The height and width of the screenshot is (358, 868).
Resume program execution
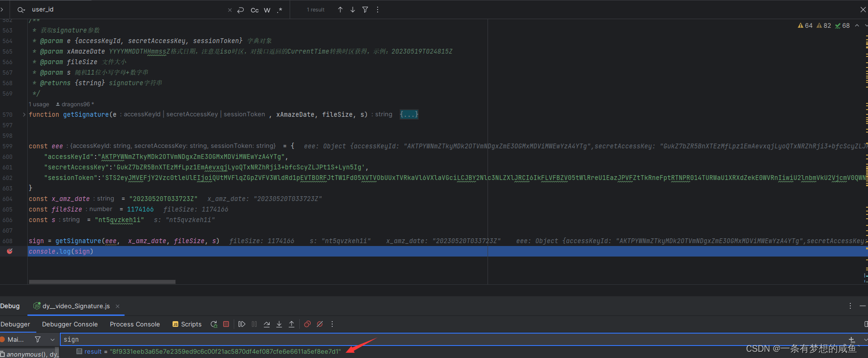click(242, 324)
